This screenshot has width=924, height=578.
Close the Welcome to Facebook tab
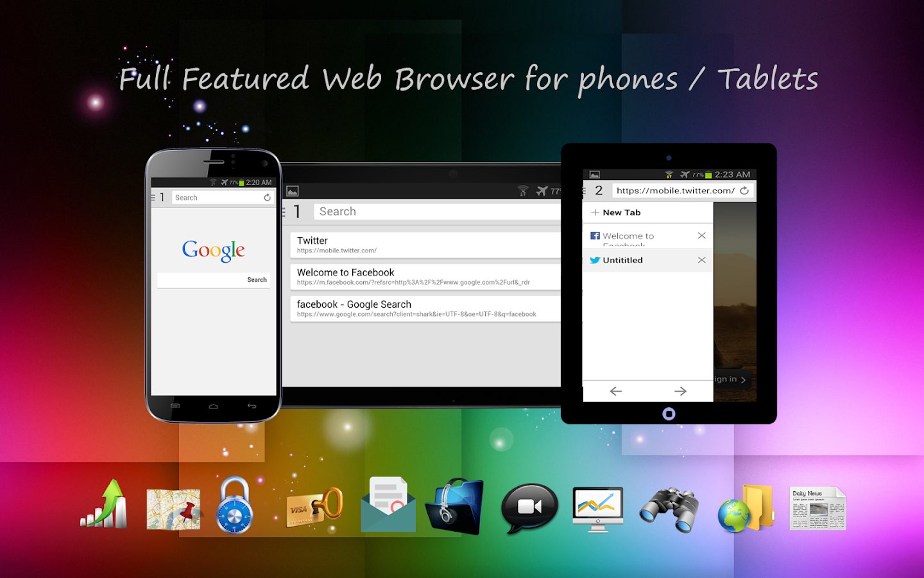702,236
